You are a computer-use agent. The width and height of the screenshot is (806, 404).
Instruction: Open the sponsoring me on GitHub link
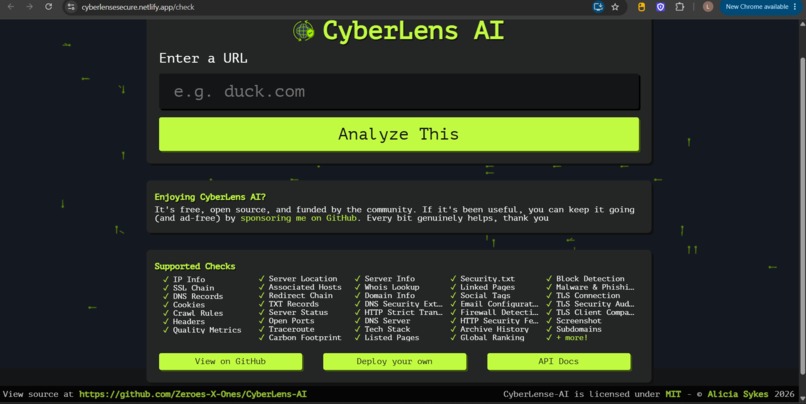[x=298, y=218]
